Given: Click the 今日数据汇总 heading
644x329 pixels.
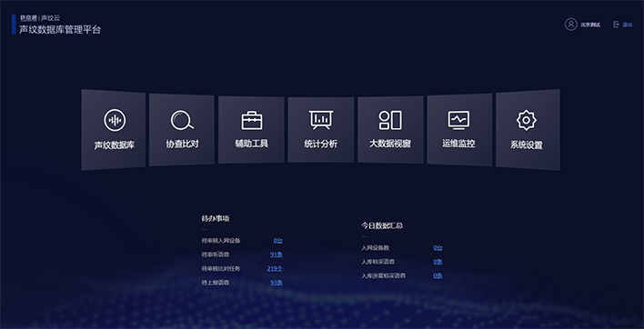Looking at the screenshot, I should 382,225.
